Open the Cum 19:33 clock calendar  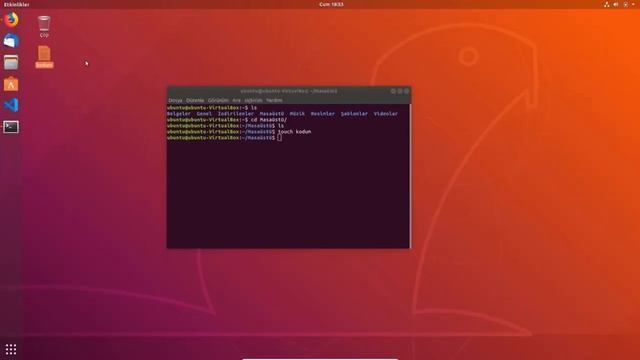pos(331,4)
